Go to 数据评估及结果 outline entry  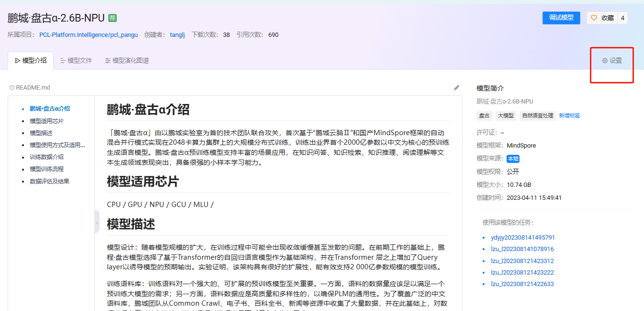click(49, 181)
